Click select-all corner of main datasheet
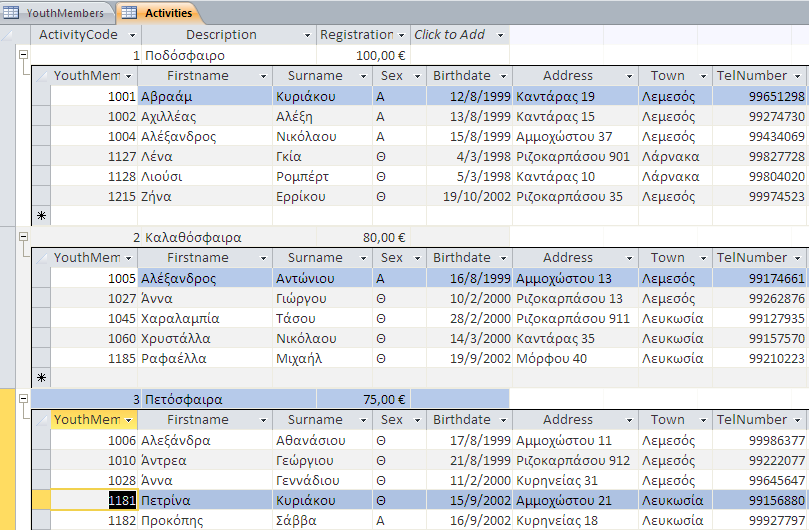The width and height of the screenshot is (809, 530). pos(8,35)
